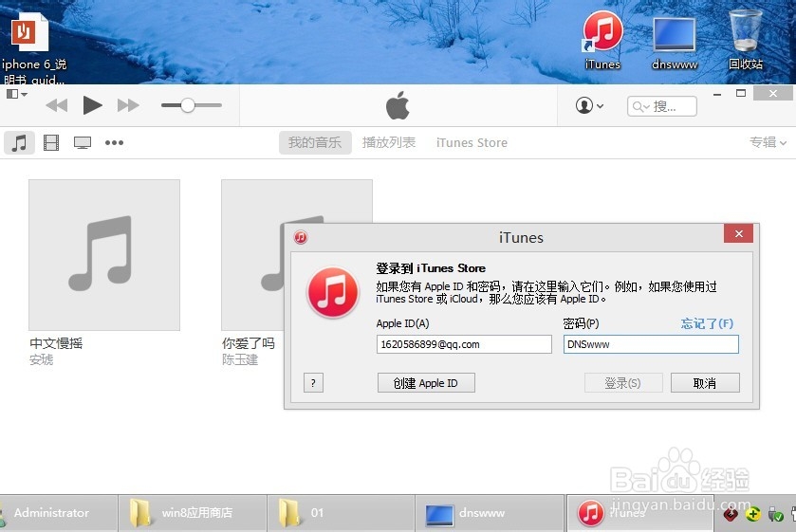Select the 我的音乐 tab
This screenshot has height=532, width=796.
[315, 142]
